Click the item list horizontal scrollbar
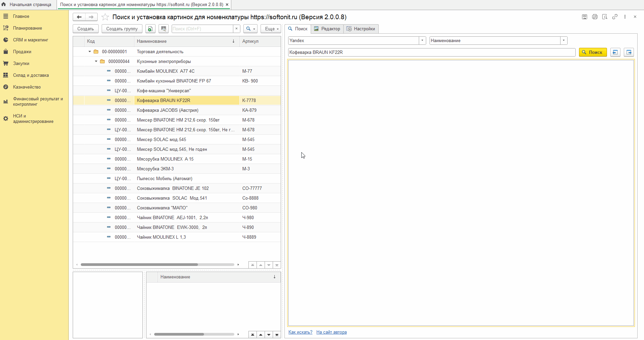 point(139,265)
